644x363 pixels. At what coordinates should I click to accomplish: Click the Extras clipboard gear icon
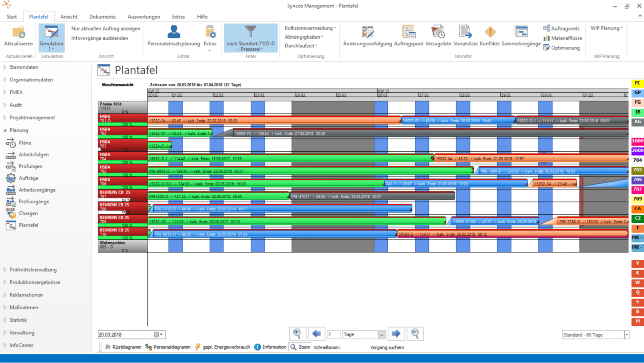point(210,32)
